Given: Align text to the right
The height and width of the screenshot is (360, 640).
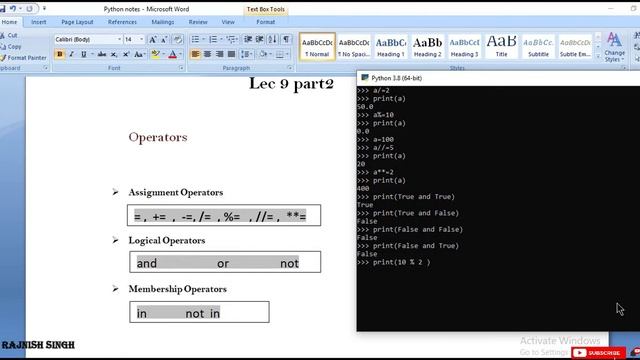Looking at the screenshot, I should coord(220,54).
